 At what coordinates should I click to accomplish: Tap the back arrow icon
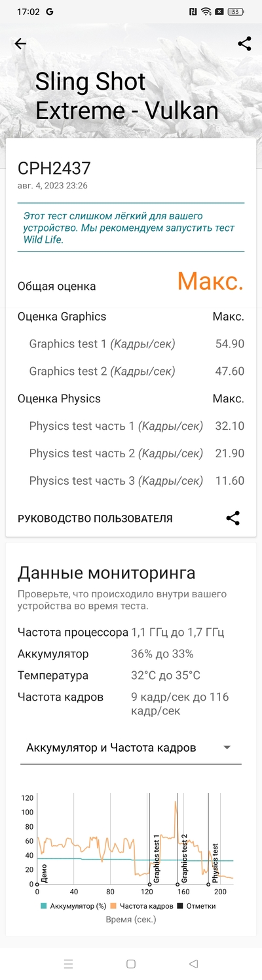pyautogui.click(x=20, y=44)
